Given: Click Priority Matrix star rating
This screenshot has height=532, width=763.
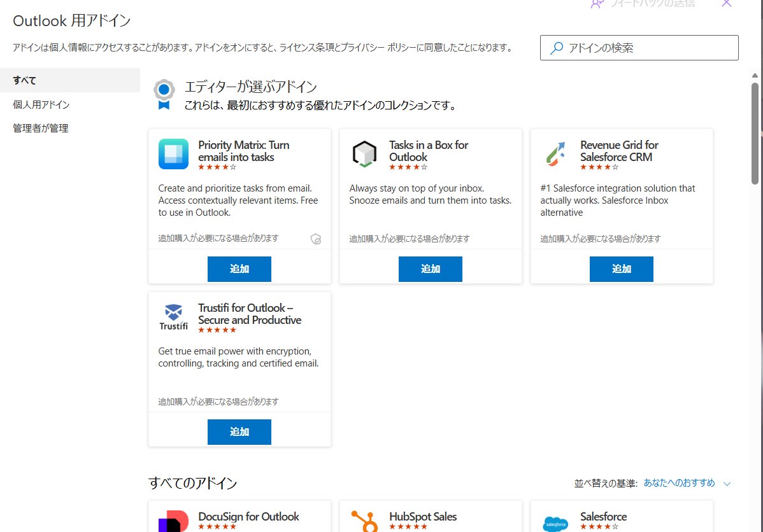Looking at the screenshot, I should [217, 167].
